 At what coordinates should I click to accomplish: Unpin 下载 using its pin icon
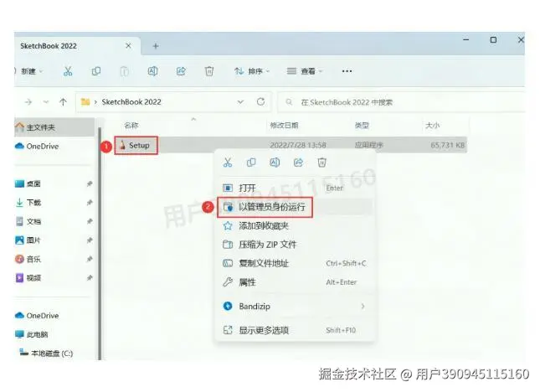pos(90,203)
